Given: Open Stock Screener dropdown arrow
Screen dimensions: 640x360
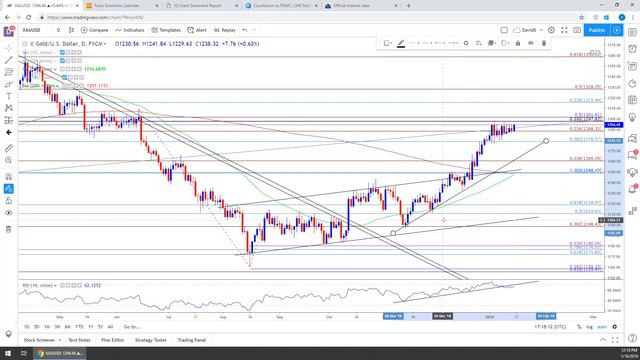Looking at the screenshot, I should (60, 340).
